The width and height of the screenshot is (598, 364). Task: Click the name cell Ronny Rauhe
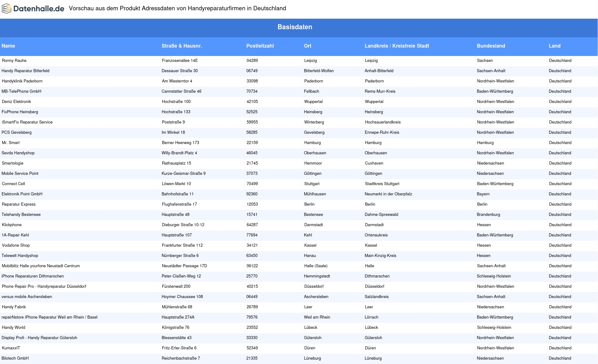(14, 61)
